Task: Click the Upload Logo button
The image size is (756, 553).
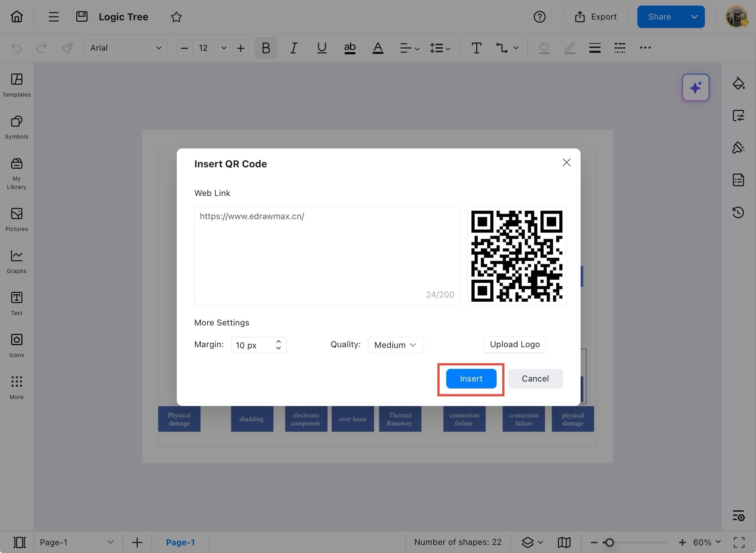Action: point(514,344)
